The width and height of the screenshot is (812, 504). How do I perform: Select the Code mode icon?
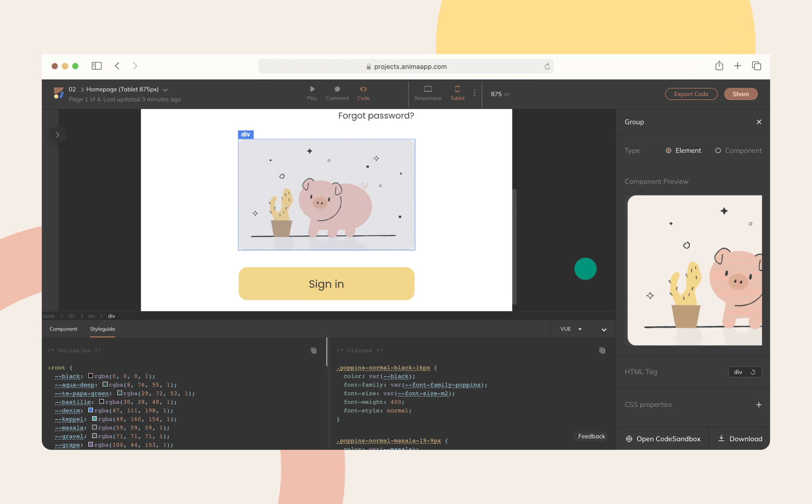pos(363,90)
